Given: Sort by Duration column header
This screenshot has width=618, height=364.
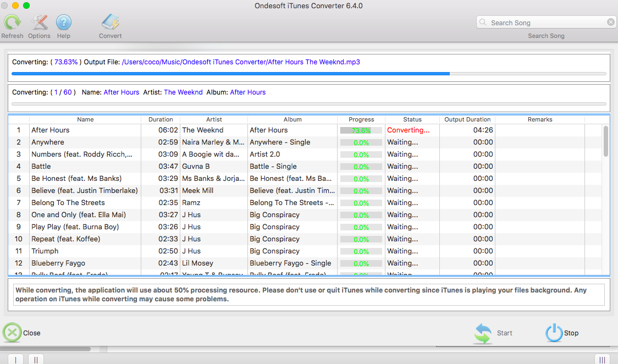Looking at the screenshot, I should click(x=161, y=119).
